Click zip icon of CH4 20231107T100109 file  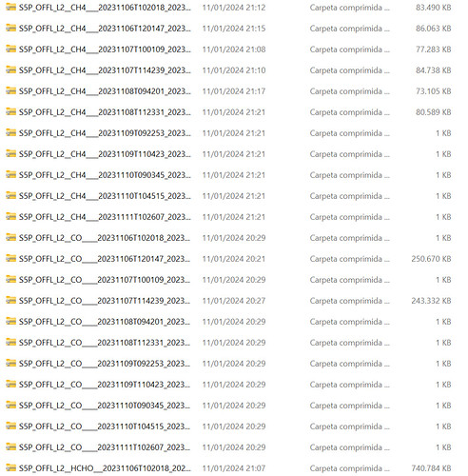pos(10,49)
